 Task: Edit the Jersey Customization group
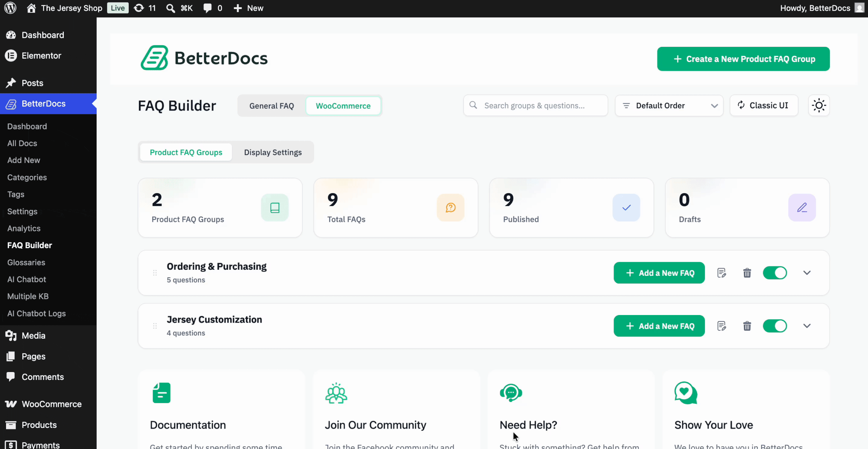coord(722,326)
